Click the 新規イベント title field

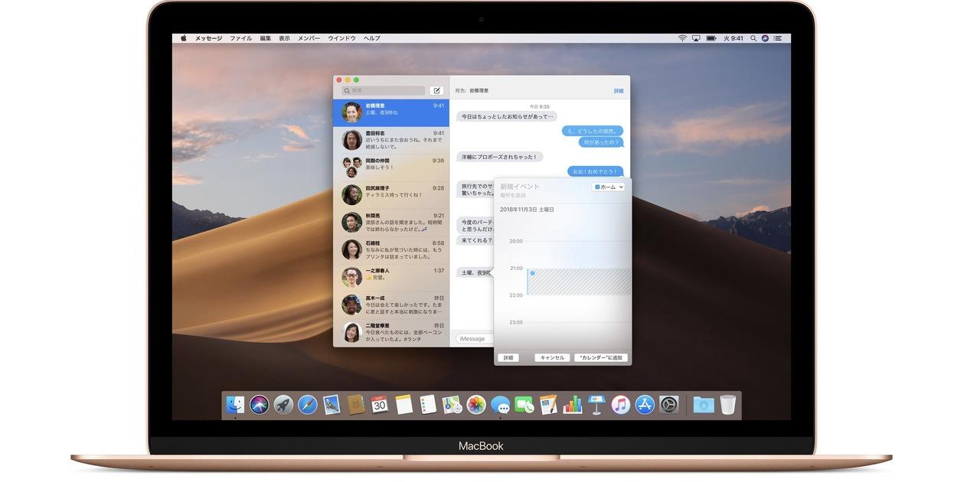click(520, 187)
